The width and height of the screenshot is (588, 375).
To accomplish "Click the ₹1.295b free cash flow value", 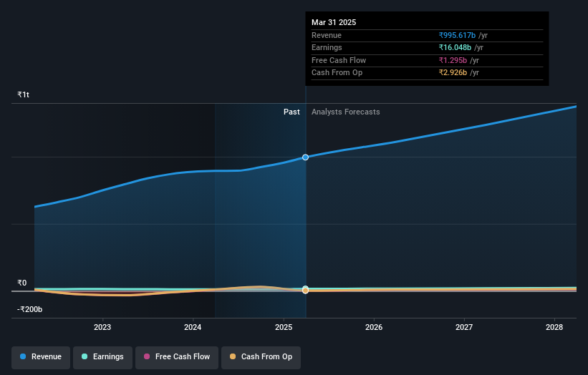I will (x=453, y=60).
